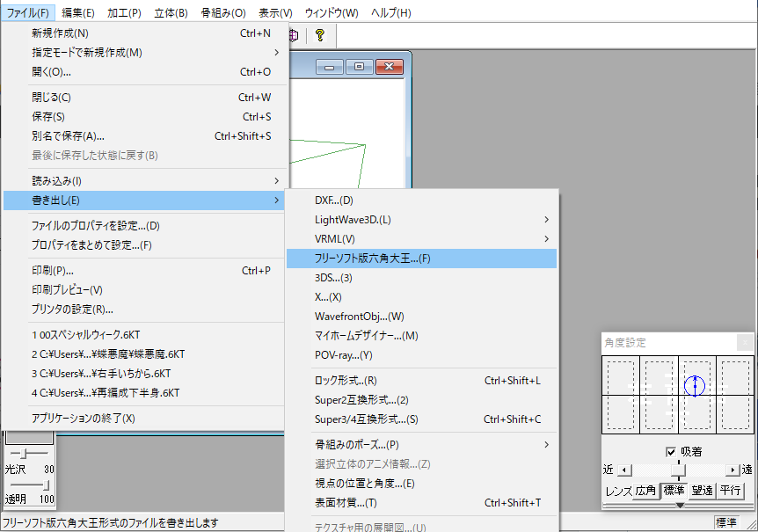Activate the 標準 lens mode toggle

[x=674, y=492]
